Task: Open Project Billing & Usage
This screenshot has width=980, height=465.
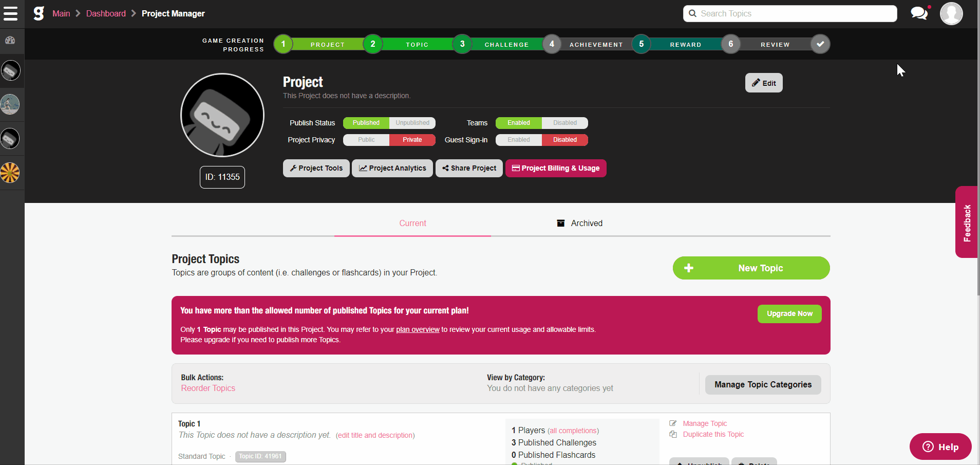Action: pos(556,168)
